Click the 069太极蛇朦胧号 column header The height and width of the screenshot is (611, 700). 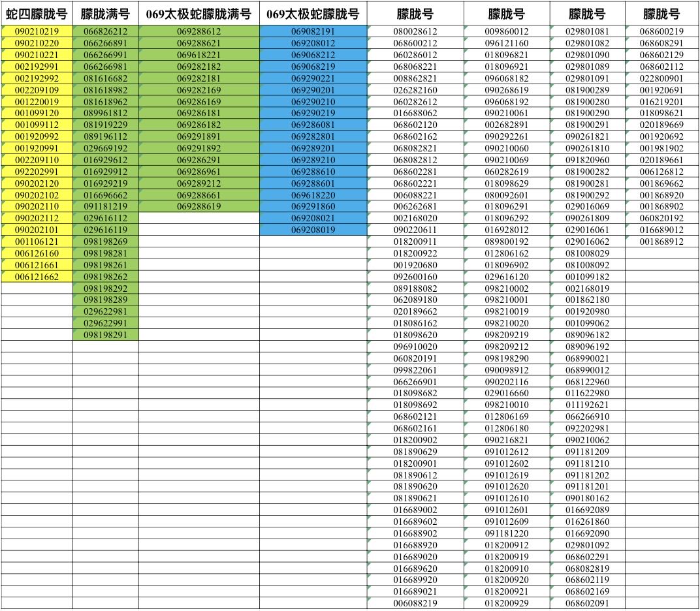point(313,14)
